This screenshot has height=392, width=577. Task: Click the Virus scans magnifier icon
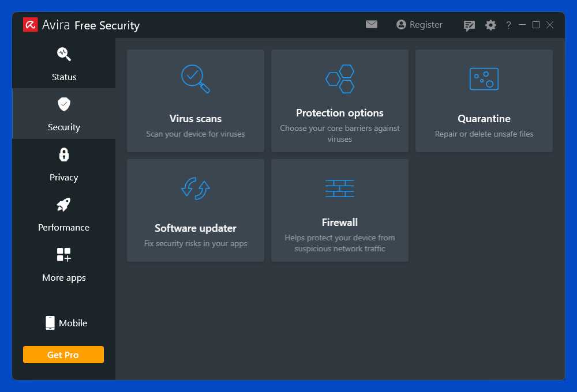(x=196, y=79)
